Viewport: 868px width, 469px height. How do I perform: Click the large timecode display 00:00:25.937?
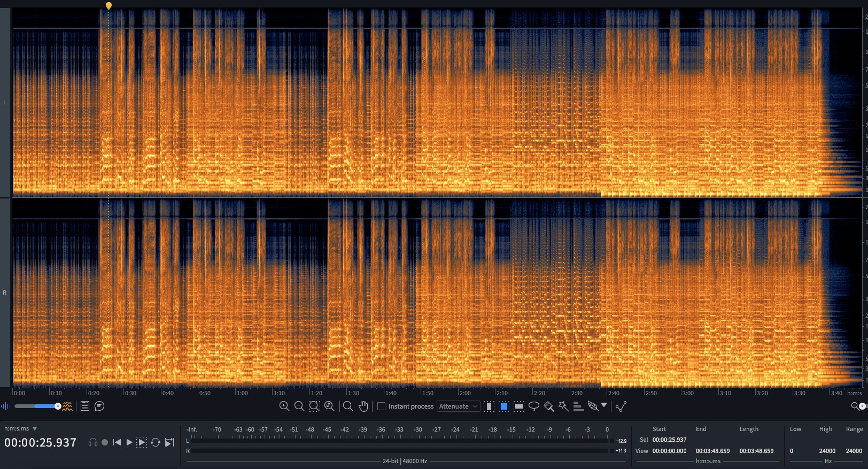41,442
